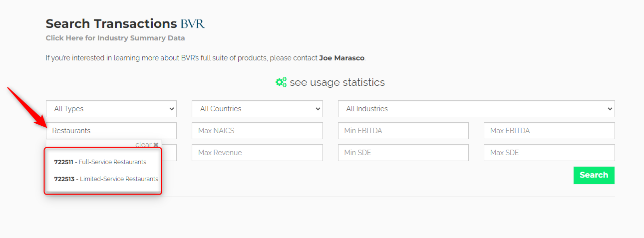644x238 pixels.
Task: Click the green gears usage statistics icon
Action: coord(281,82)
